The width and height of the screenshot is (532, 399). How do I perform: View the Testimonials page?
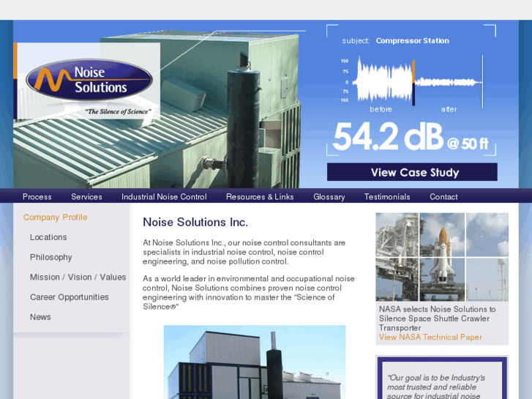tap(387, 197)
